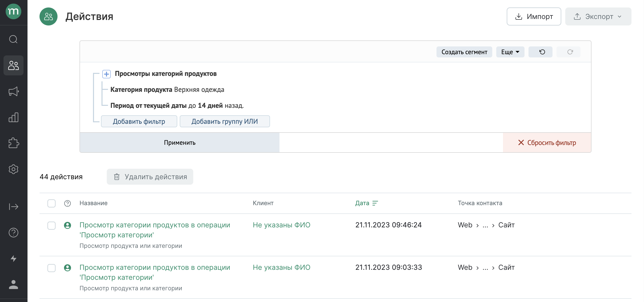Viewport: 644px width, 302px height.
Task: Click customer avatar icon in 09:46:24 row
Action: (67, 225)
